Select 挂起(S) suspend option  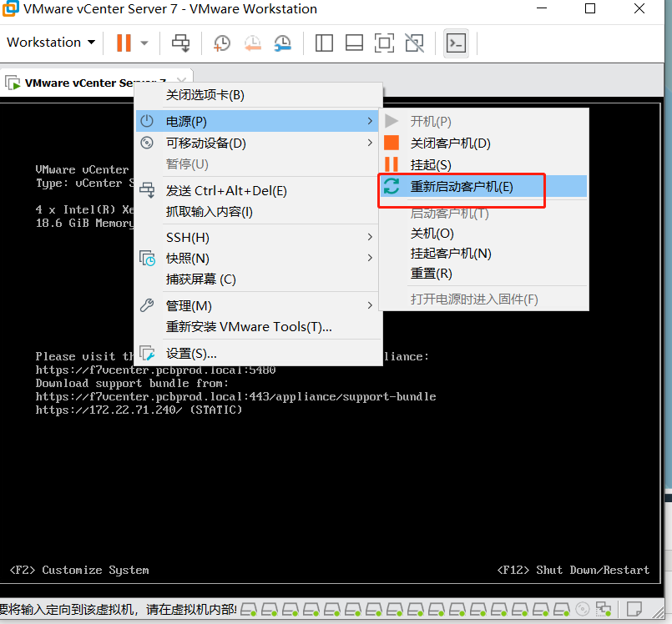click(484, 165)
